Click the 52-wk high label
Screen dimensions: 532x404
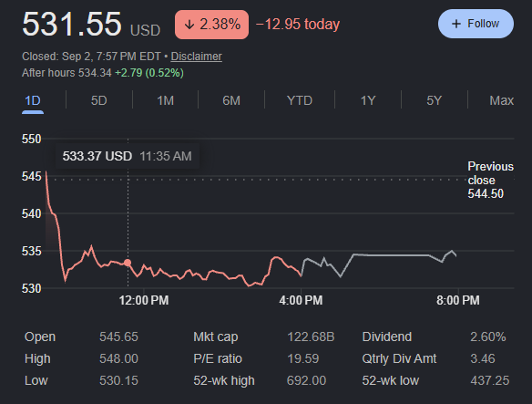pyautogui.click(x=224, y=381)
